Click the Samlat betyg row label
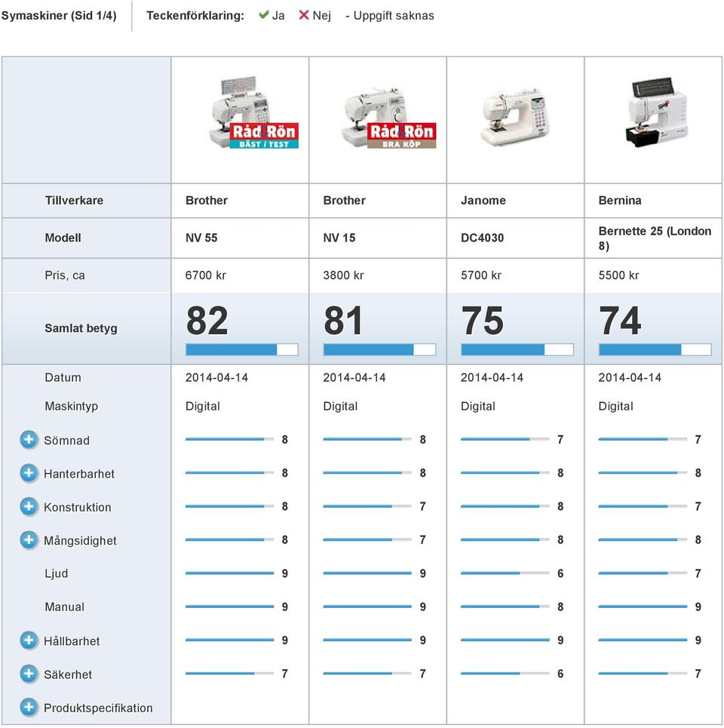This screenshot has width=724, height=728. (81, 328)
